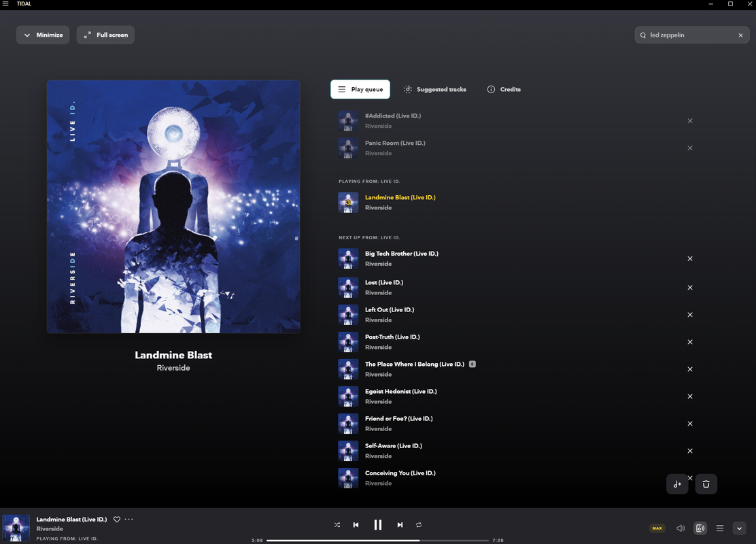This screenshot has height=544, width=756.
Task: Play Conceiving You (Live ID.)
Action: pyautogui.click(x=515, y=478)
